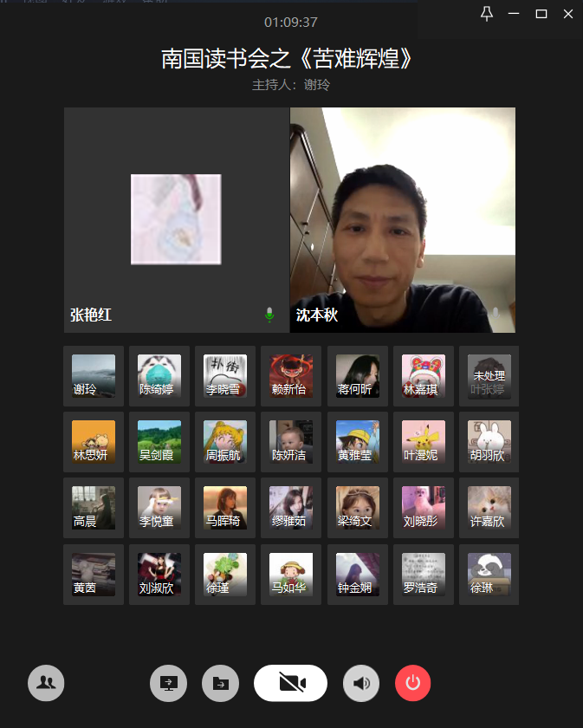
Task: Choose 叶漫妮's Pikachu avatar tile
Action: [424, 442]
